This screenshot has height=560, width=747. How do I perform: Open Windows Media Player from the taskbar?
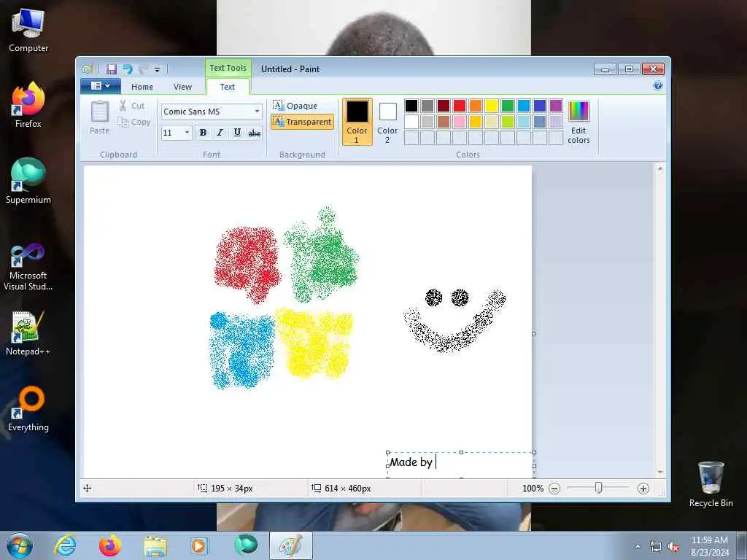pos(198,545)
